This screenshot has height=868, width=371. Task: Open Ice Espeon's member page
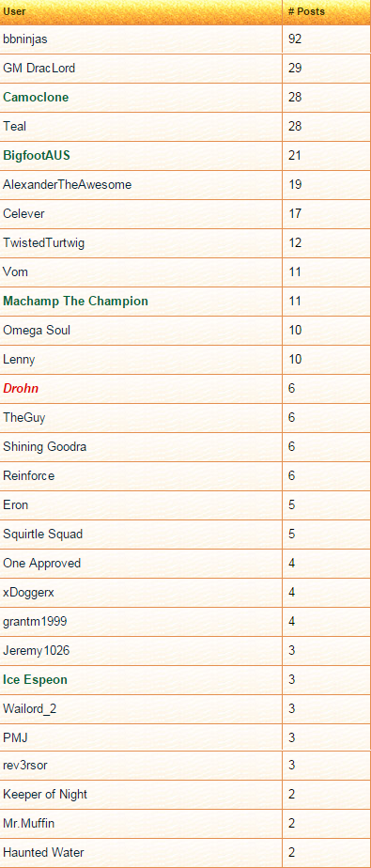point(35,680)
